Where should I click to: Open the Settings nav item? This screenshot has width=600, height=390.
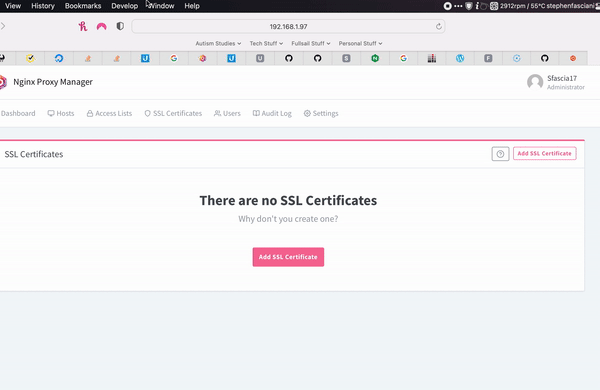click(x=321, y=113)
